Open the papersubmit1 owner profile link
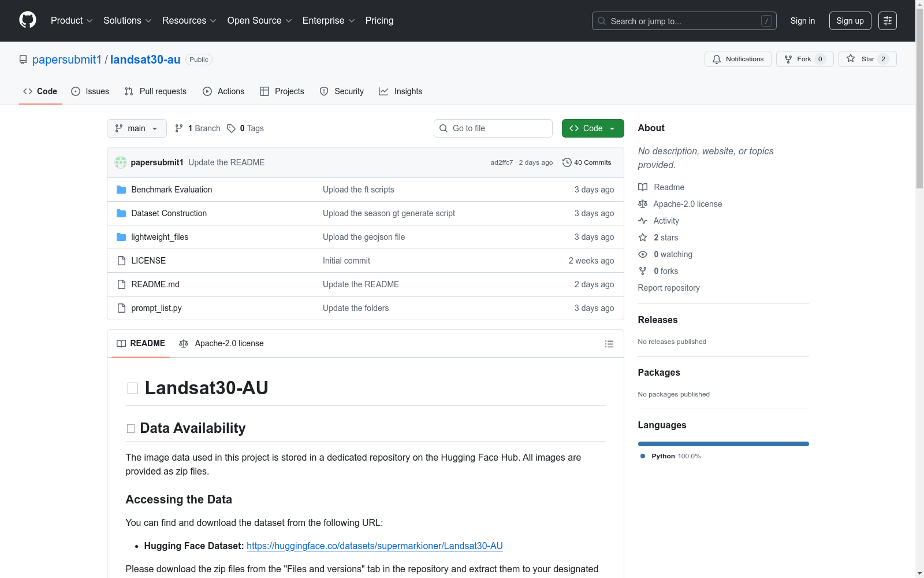The image size is (924, 578). tap(67, 60)
